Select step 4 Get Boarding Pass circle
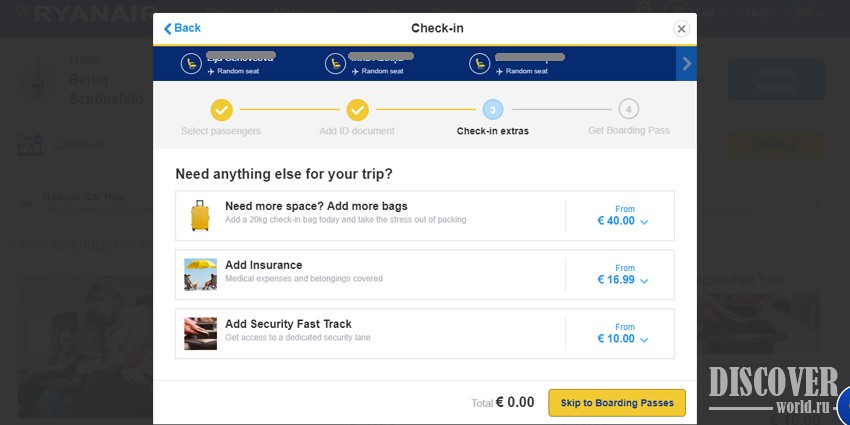 (628, 109)
